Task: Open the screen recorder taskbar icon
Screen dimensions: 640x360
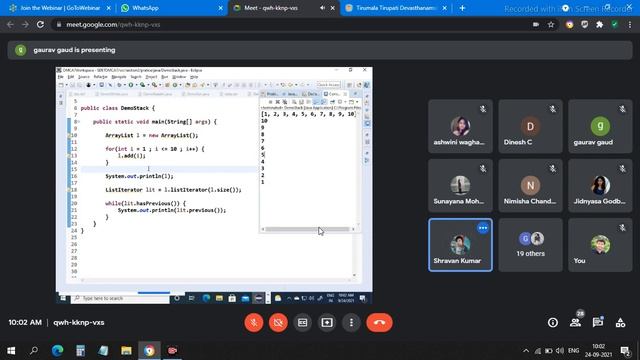Action: pyautogui.click(x=172, y=350)
